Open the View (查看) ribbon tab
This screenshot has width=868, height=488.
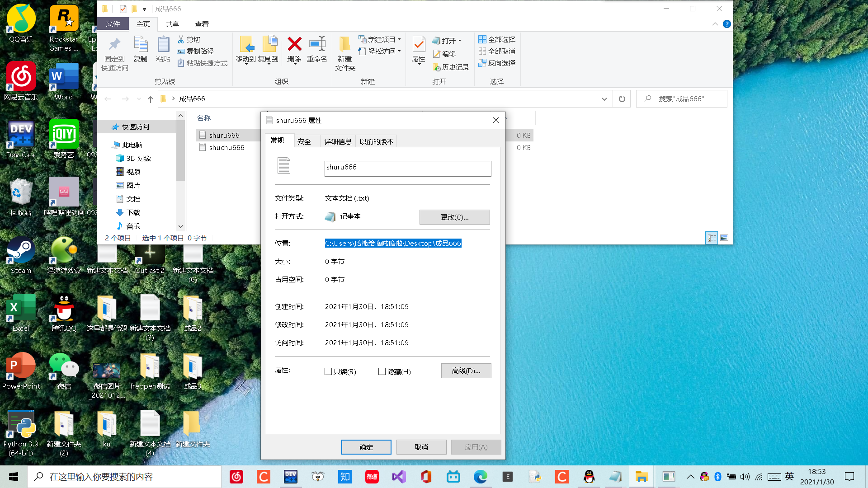click(x=202, y=24)
